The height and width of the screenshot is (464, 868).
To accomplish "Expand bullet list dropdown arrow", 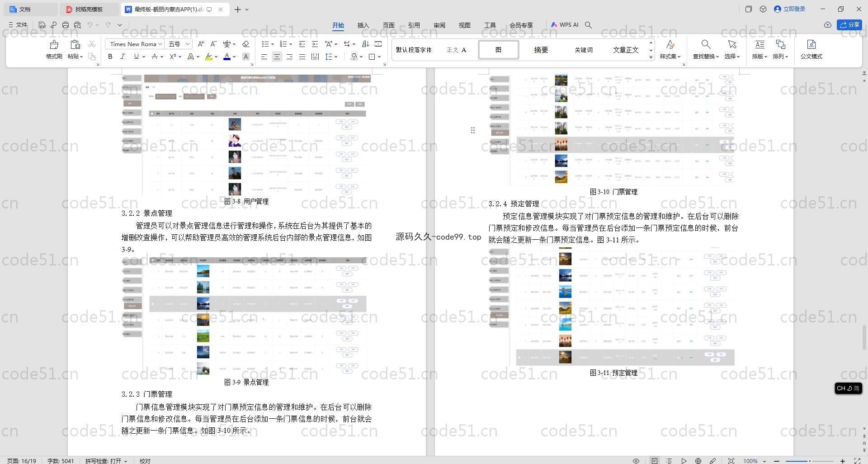I will tap(272, 44).
